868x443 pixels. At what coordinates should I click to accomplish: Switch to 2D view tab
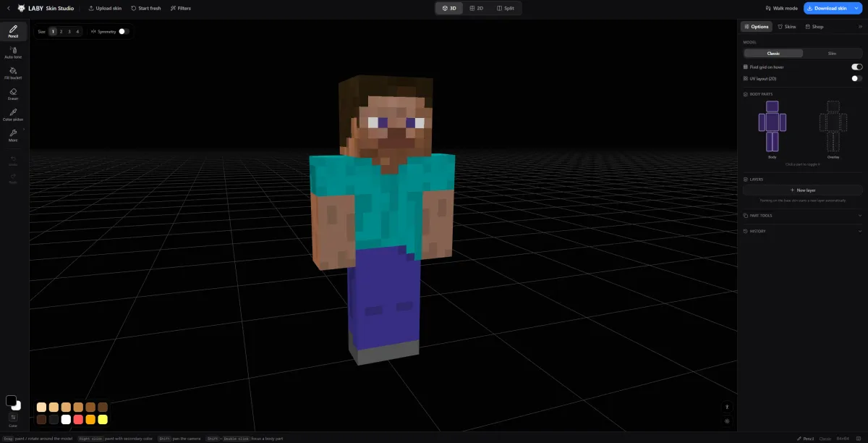476,8
